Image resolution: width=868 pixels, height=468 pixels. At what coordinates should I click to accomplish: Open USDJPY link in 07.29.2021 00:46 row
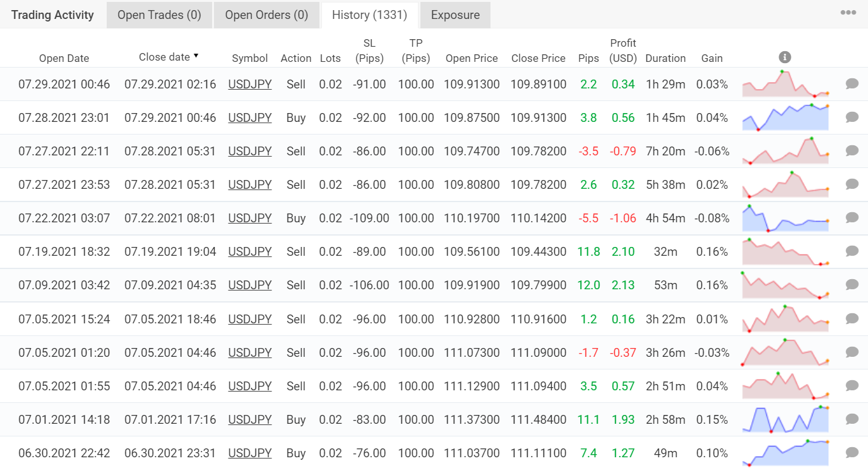250,84
